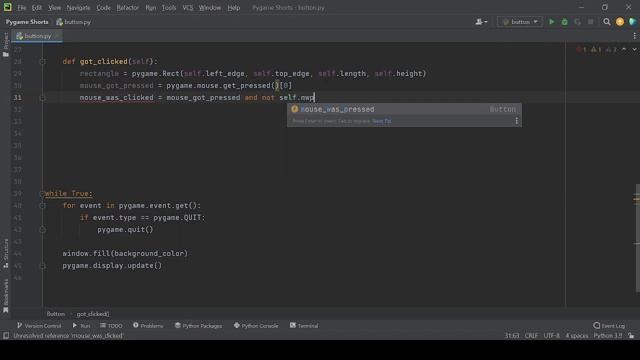Open the Python Console tool window
This screenshot has height=360, width=640.
tap(256, 326)
